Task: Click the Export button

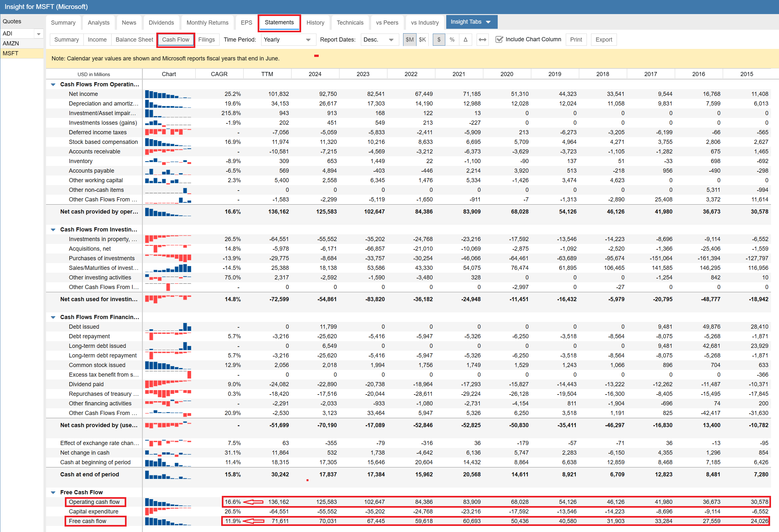Action: (x=604, y=40)
